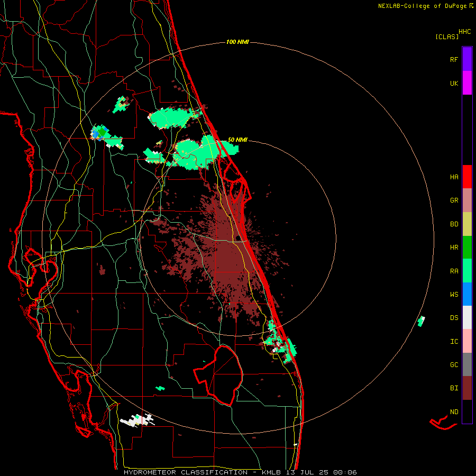Image resolution: width=476 pixels, height=476 pixels.
Task: Click the BD legend label
Action: pyautogui.click(x=454, y=224)
